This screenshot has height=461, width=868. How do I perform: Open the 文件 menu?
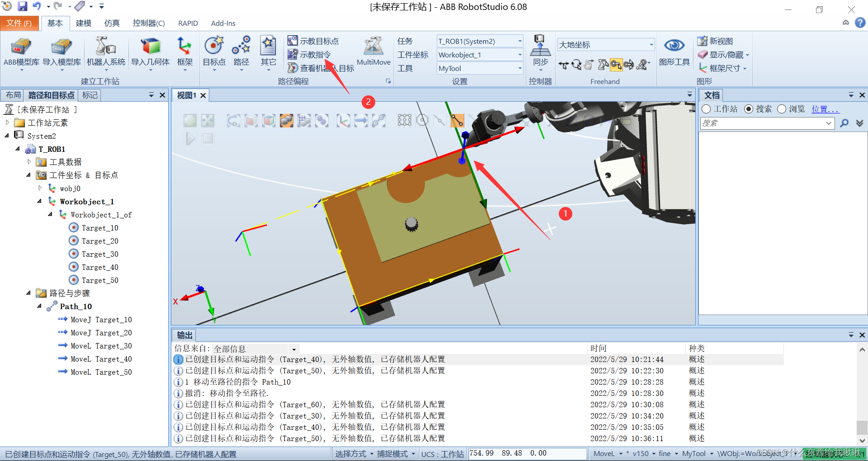[x=19, y=23]
